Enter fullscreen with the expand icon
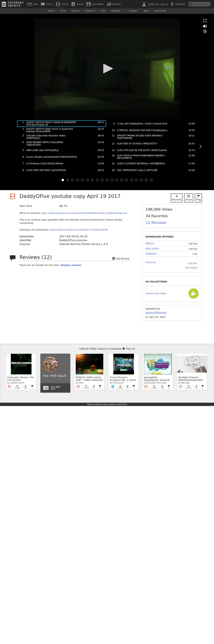This screenshot has height=644, width=214. (205, 21)
